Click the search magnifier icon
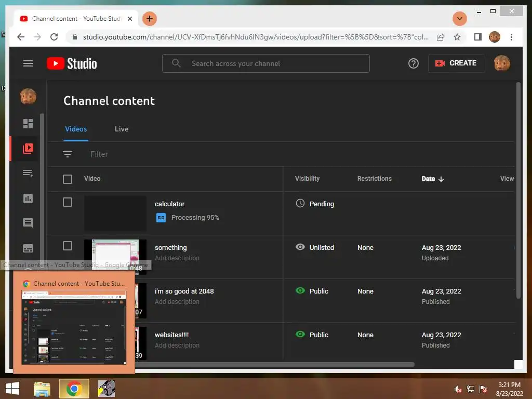This screenshot has height=399, width=532. 176,63
